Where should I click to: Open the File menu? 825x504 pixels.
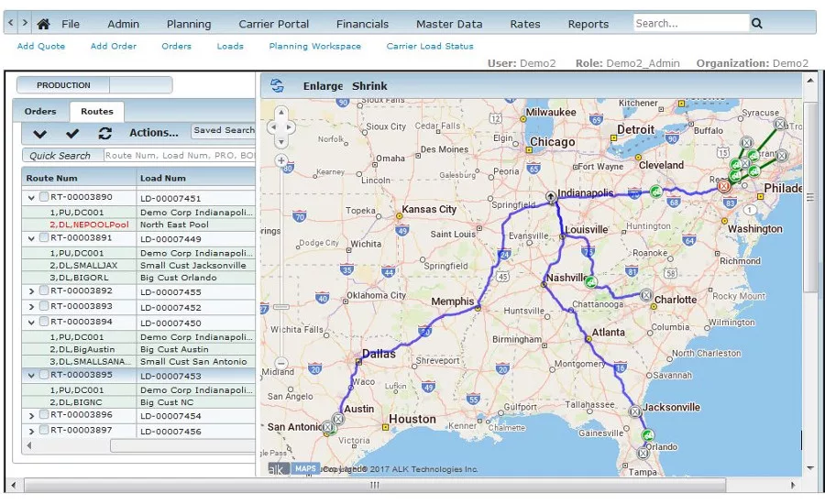click(x=71, y=24)
